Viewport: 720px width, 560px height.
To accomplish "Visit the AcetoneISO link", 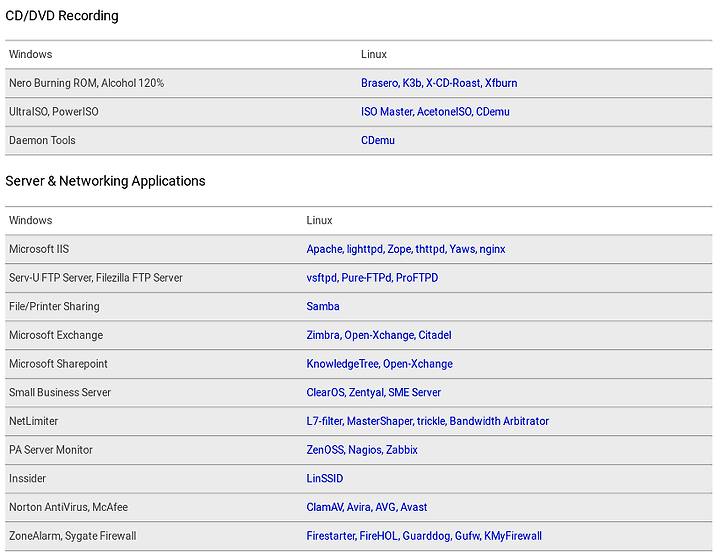I will click(x=444, y=112).
